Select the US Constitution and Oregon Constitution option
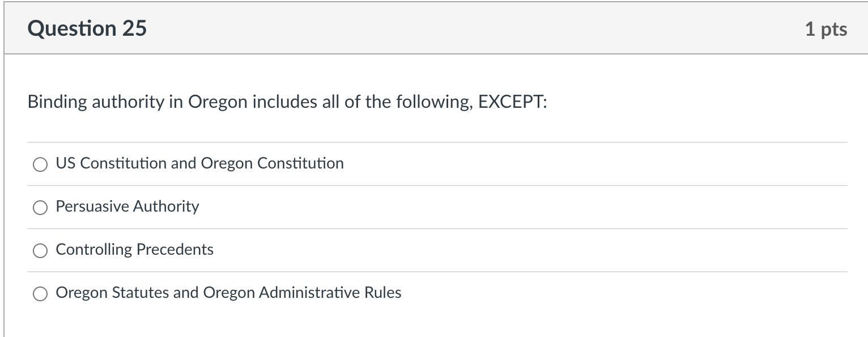 pos(40,165)
